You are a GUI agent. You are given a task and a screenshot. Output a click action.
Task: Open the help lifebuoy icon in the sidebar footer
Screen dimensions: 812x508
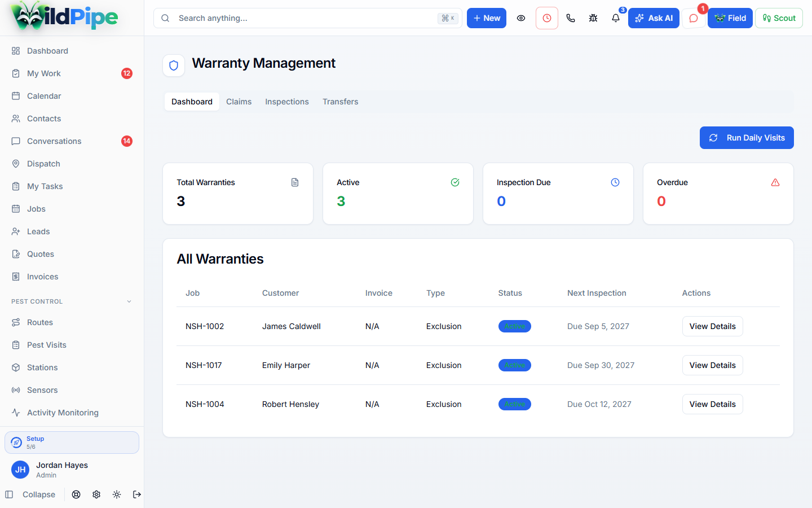pos(76,494)
